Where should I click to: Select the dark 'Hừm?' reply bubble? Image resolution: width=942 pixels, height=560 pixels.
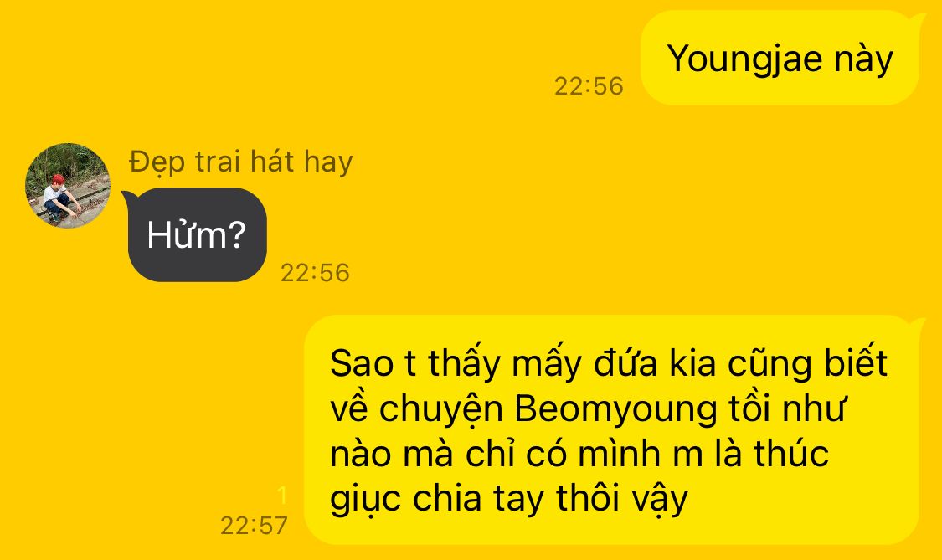coord(197,234)
